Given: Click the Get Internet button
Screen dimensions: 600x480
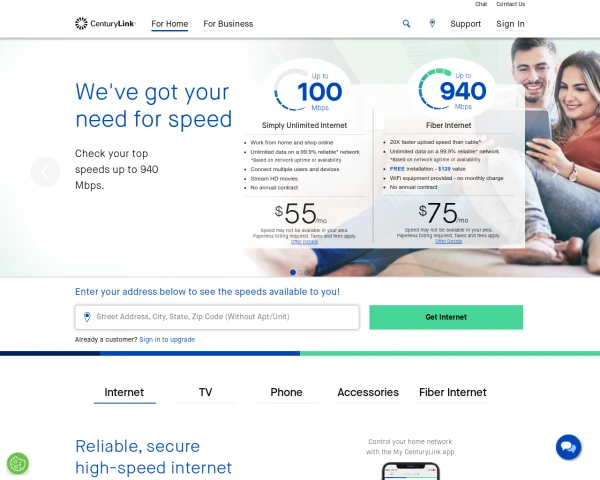Looking at the screenshot, I should coord(446,317).
